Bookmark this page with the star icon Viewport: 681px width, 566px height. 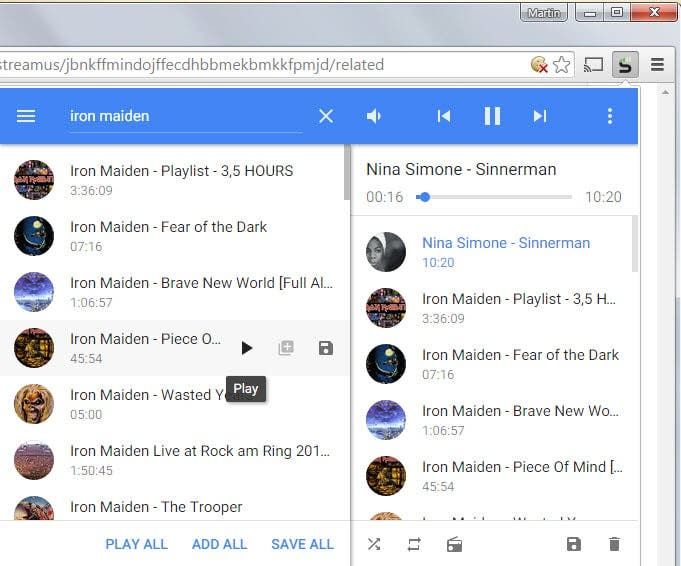(x=561, y=65)
